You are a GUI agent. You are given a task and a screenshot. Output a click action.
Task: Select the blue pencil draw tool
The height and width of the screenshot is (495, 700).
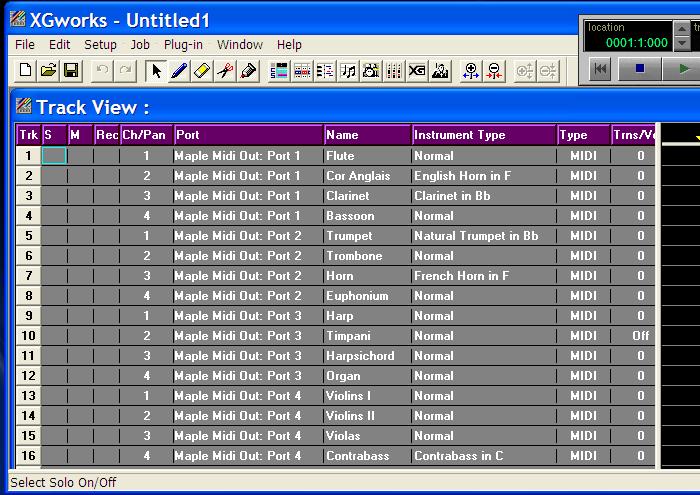pyautogui.click(x=179, y=71)
